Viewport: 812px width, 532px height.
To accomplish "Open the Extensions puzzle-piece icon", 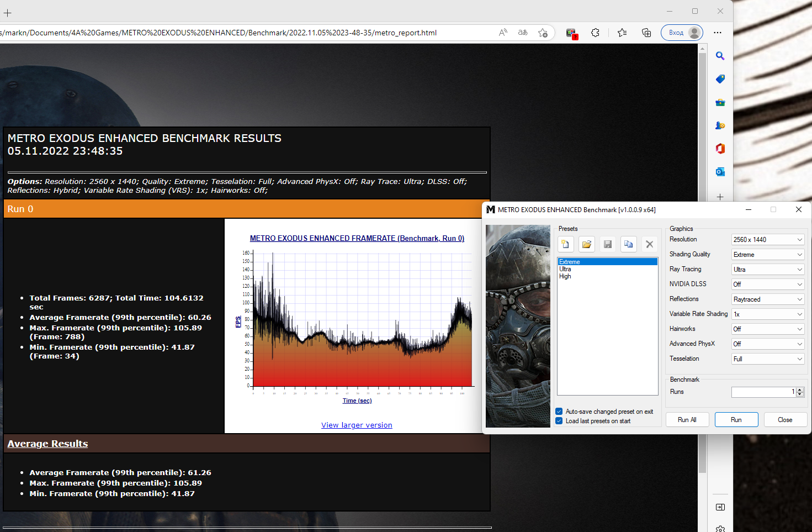I will [595, 33].
